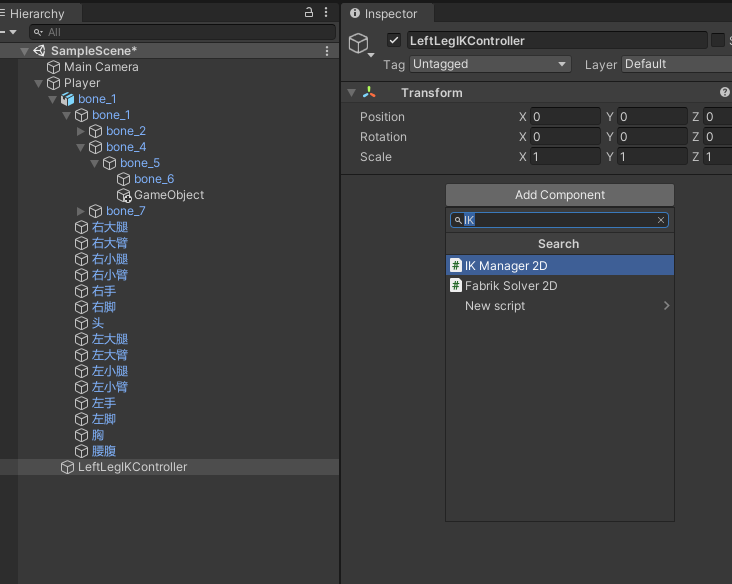
Task: Open the Hierarchy panel options menu
Action: tap(326, 12)
